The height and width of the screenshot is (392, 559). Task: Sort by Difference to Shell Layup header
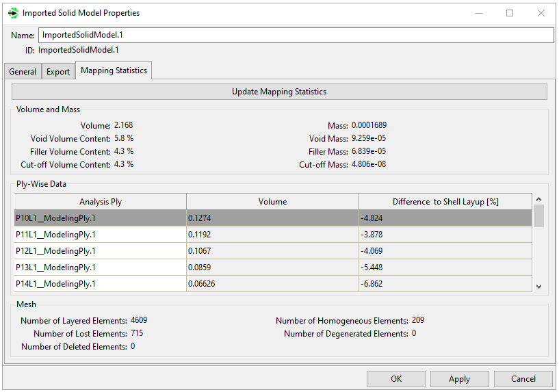point(445,202)
